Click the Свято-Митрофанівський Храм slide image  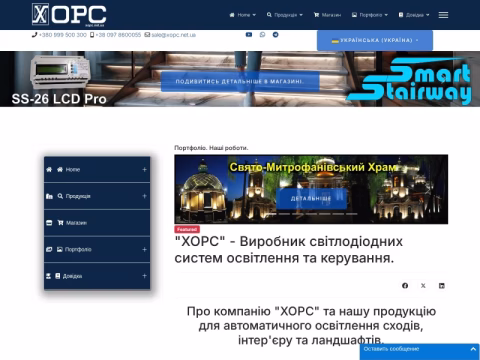point(311,189)
